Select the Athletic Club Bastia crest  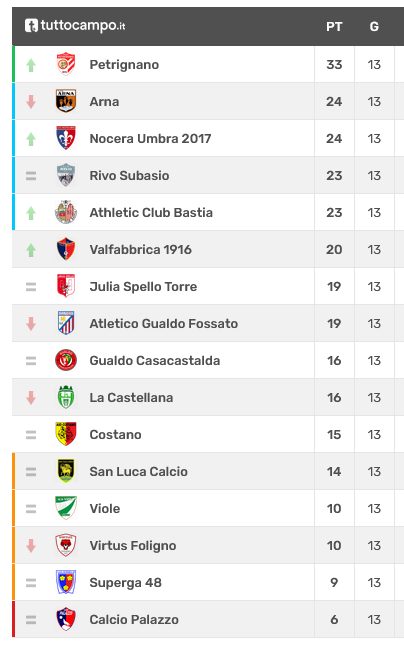[66, 212]
